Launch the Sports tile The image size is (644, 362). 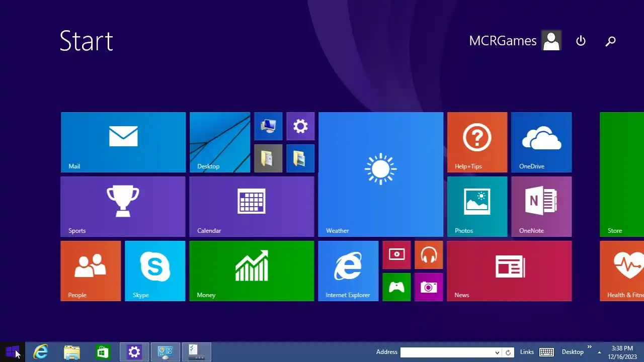(123, 207)
